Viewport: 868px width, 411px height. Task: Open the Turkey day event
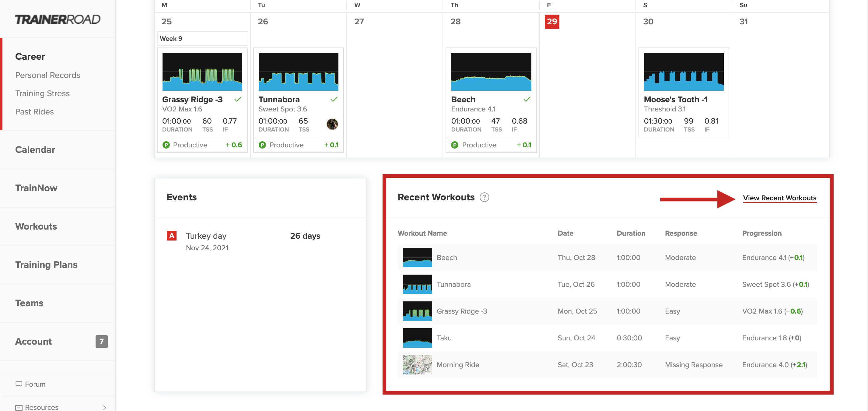pyautogui.click(x=206, y=236)
